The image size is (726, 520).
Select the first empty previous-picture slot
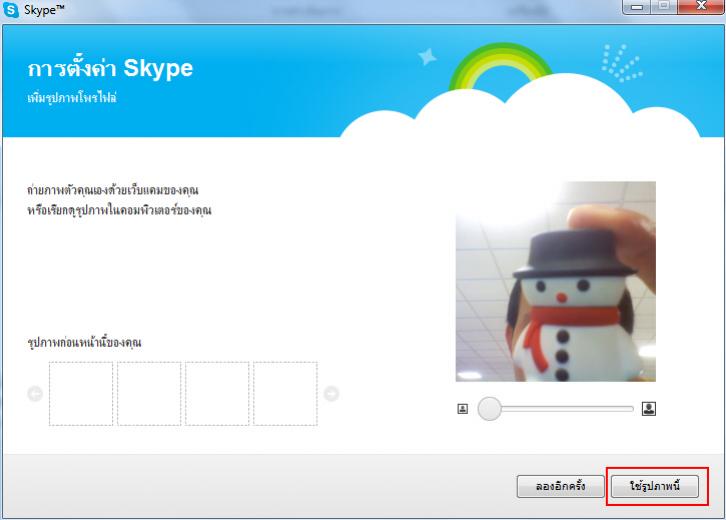click(81, 394)
